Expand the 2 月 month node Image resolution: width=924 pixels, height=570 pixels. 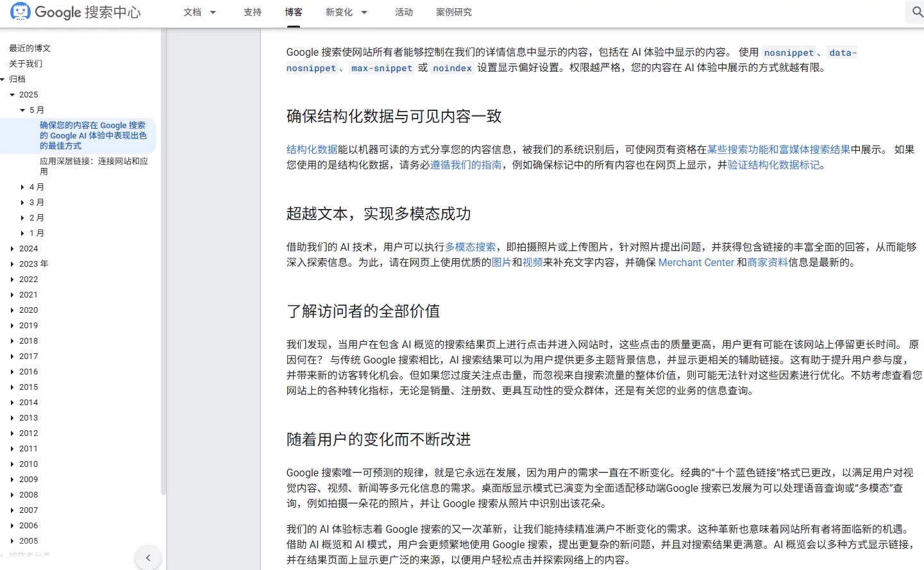[22, 217]
